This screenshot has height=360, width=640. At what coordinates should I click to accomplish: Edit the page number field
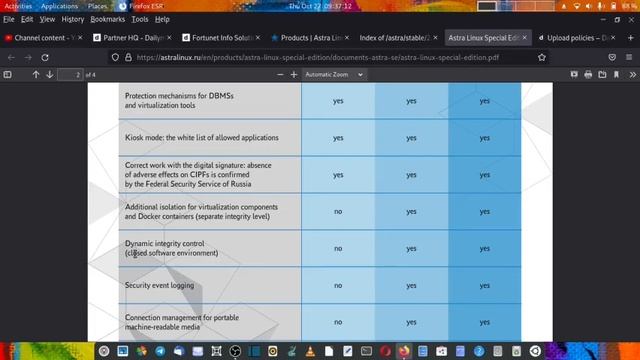70,75
